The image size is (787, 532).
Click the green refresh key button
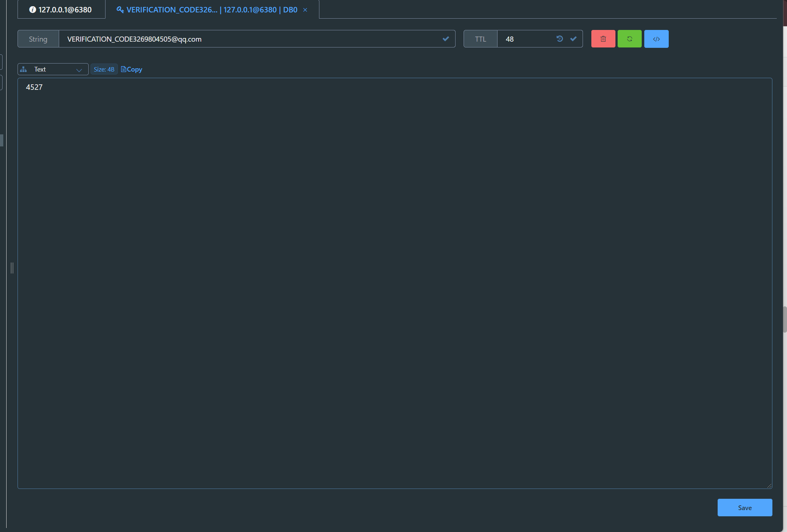629,39
